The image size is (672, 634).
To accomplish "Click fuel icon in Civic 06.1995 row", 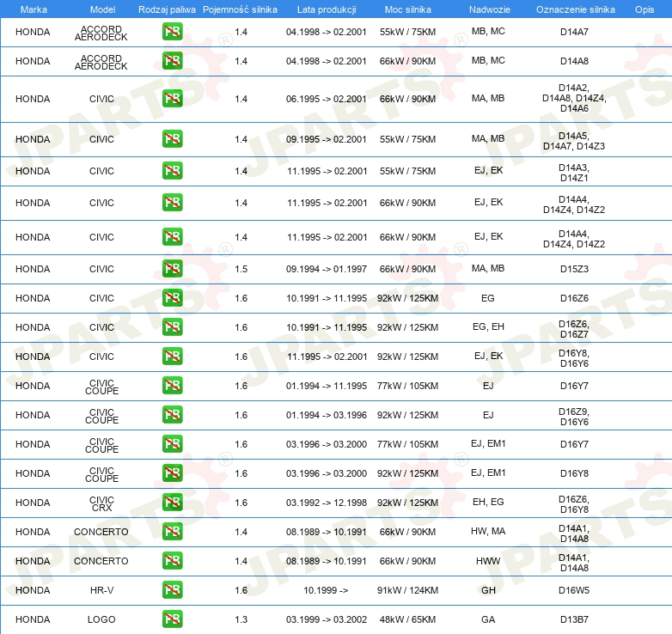I will click(x=172, y=98).
